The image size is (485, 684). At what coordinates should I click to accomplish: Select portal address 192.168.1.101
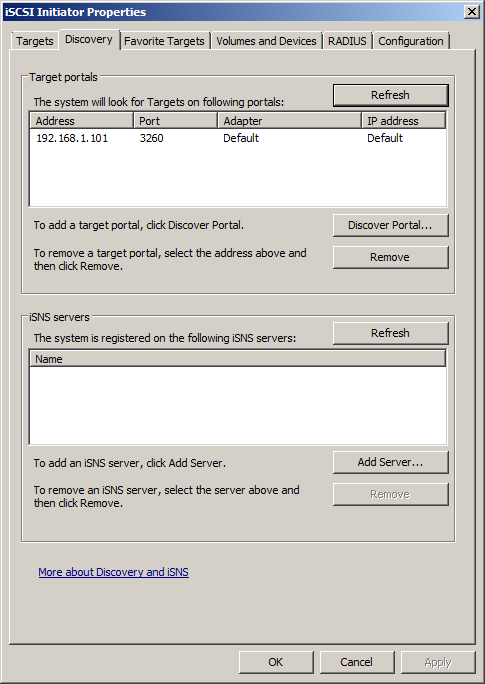point(72,138)
